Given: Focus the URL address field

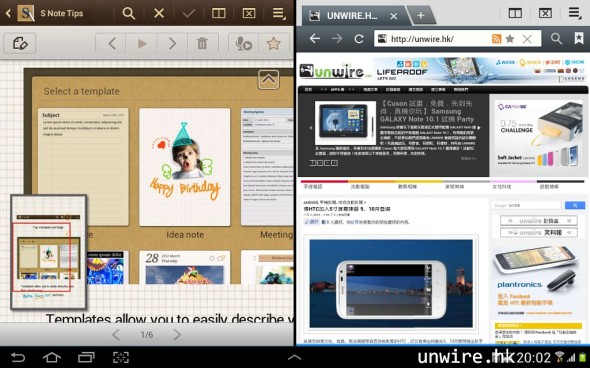Looking at the screenshot, I should (x=436, y=39).
